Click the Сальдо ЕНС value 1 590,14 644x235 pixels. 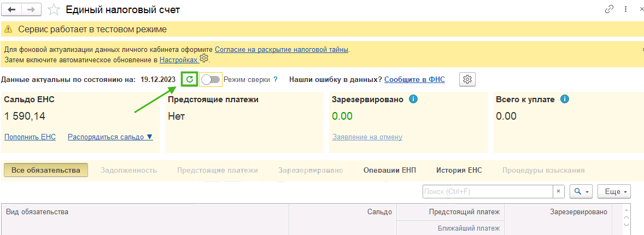click(25, 116)
